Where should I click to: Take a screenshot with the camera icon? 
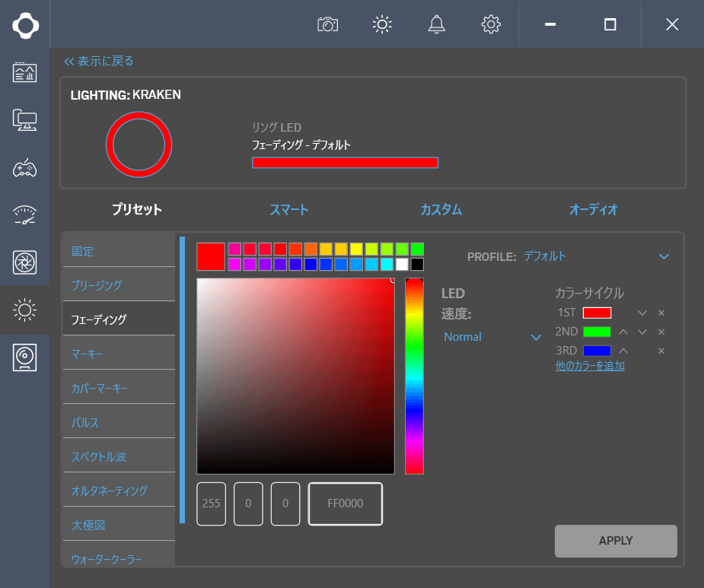coord(328,24)
